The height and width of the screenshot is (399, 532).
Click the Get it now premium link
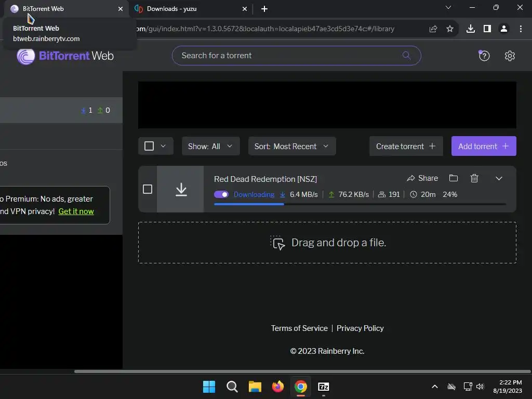coord(76,211)
